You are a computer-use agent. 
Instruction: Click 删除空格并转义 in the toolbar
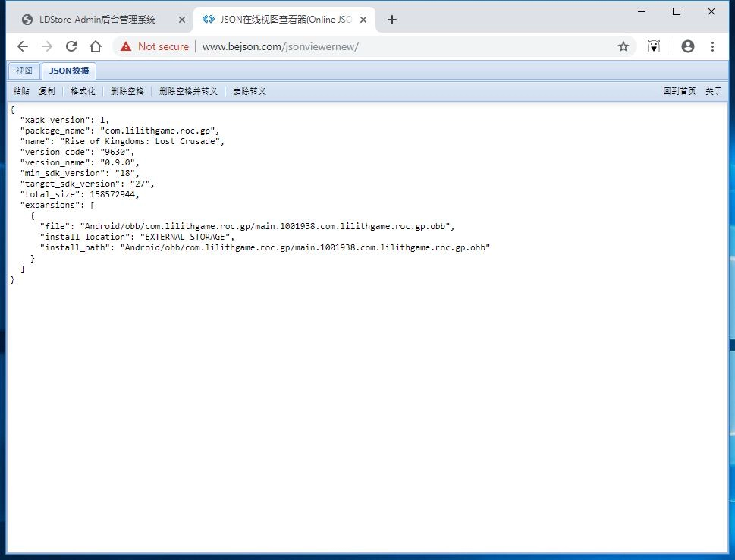pyautogui.click(x=188, y=91)
